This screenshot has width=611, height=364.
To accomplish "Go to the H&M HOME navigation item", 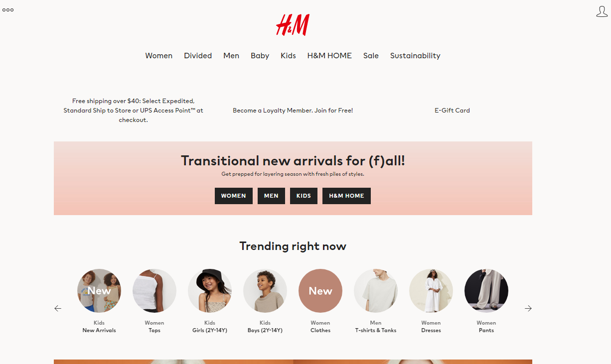I will click(x=329, y=56).
